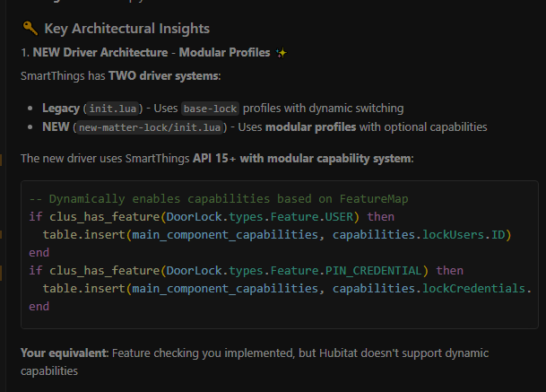The width and height of the screenshot is (546, 392).
Task: Click the base-lock inline code tag
Action: [x=211, y=109]
